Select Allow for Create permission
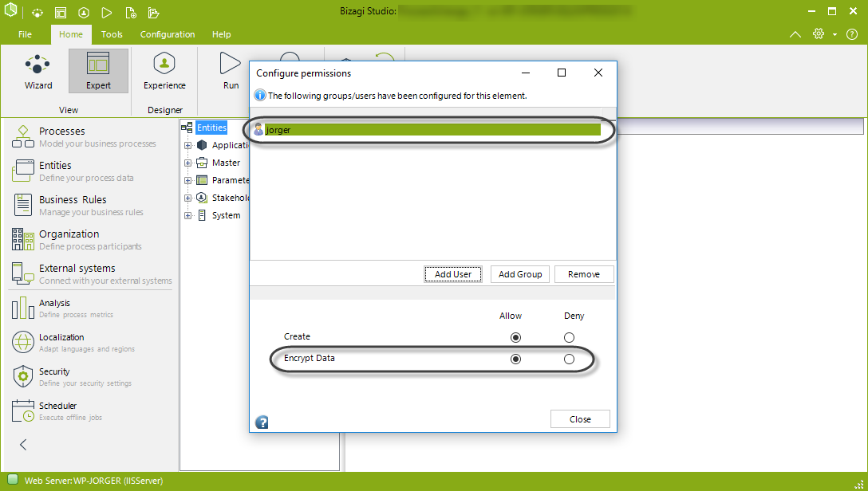The height and width of the screenshot is (491, 868). pos(516,337)
